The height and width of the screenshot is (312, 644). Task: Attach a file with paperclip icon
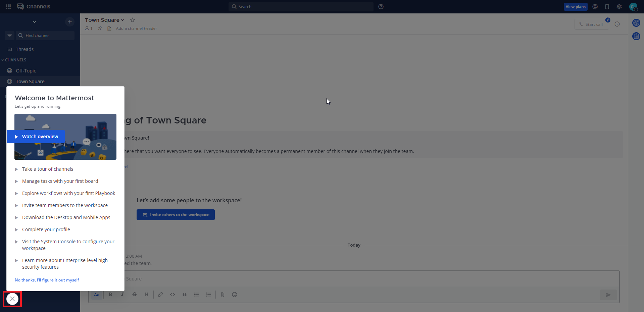coord(222,295)
